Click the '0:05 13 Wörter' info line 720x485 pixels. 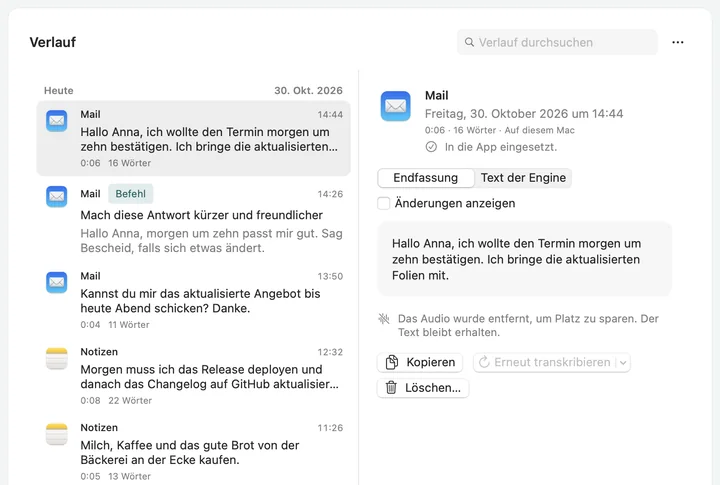point(116,476)
